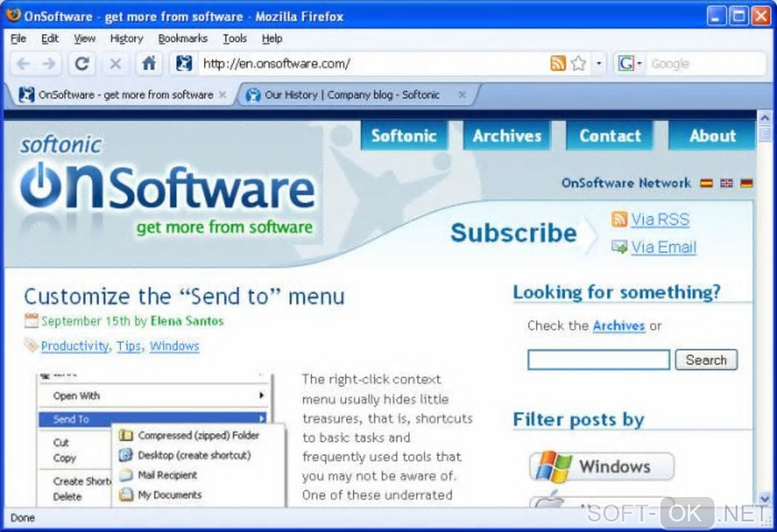
Task: Open the Edit menu
Action: tap(50, 39)
